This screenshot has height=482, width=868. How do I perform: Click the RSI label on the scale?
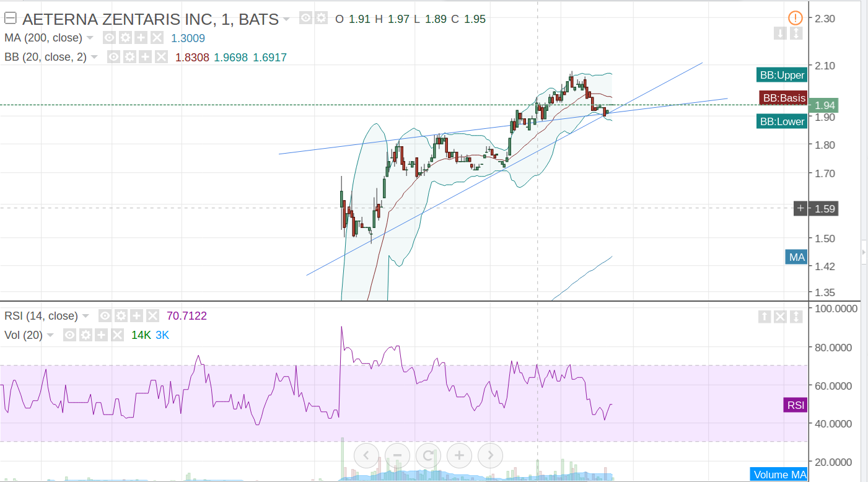796,405
